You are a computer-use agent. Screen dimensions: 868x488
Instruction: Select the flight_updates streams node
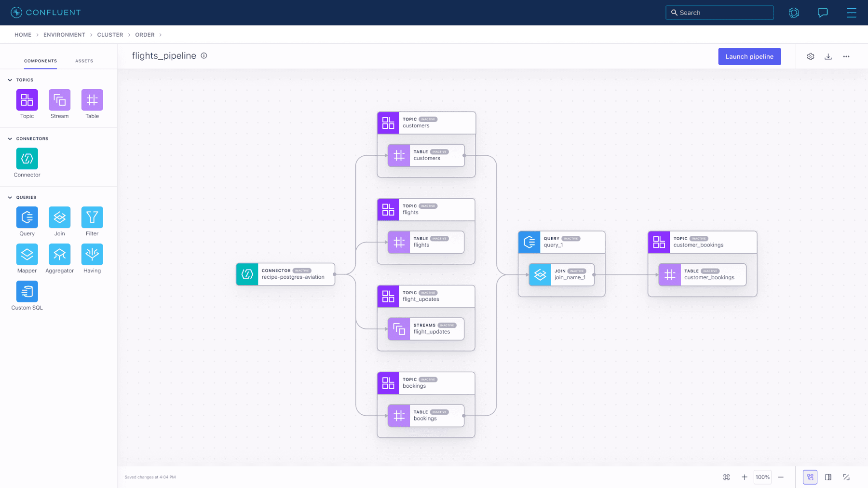point(426,329)
